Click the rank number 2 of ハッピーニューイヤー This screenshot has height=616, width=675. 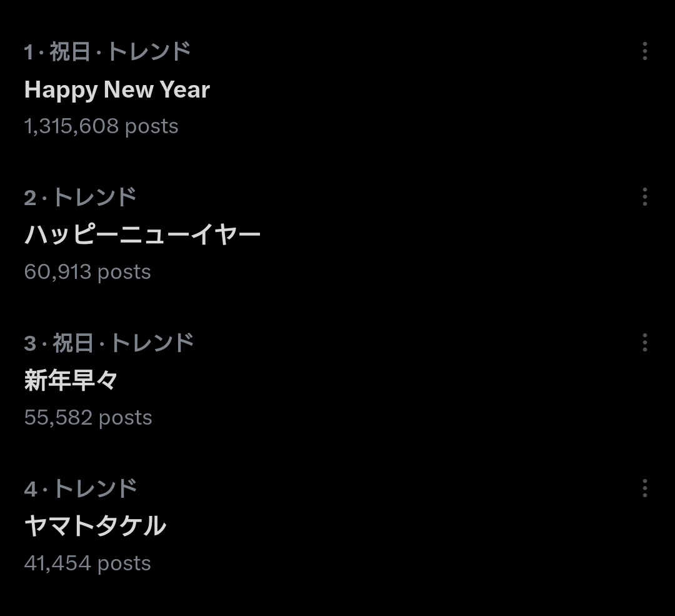click(30, 198)
